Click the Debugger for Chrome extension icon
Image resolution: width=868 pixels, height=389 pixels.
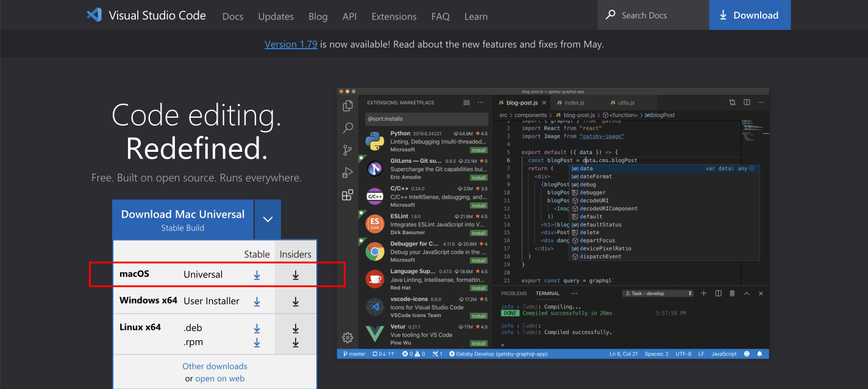click(x=374, y=251)
